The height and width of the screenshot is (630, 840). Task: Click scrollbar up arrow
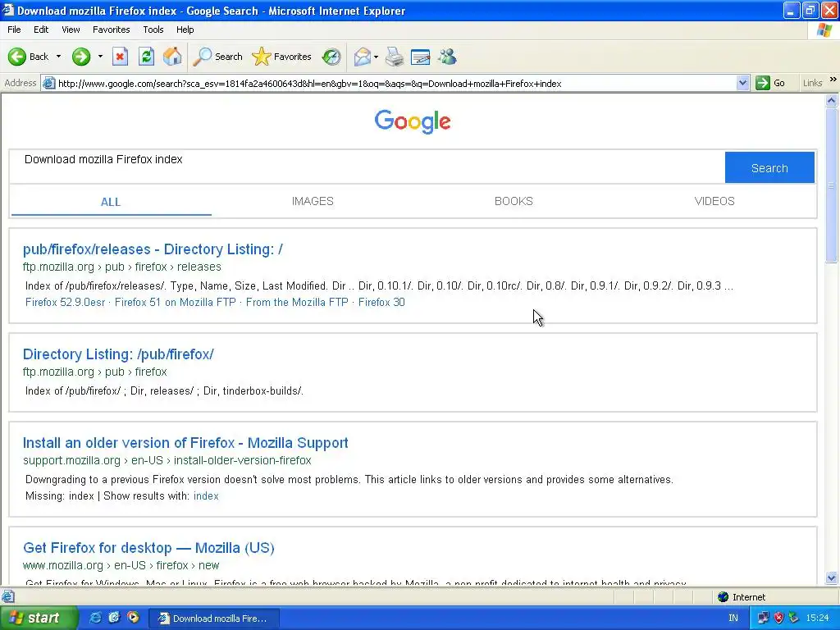coord(832,100)
